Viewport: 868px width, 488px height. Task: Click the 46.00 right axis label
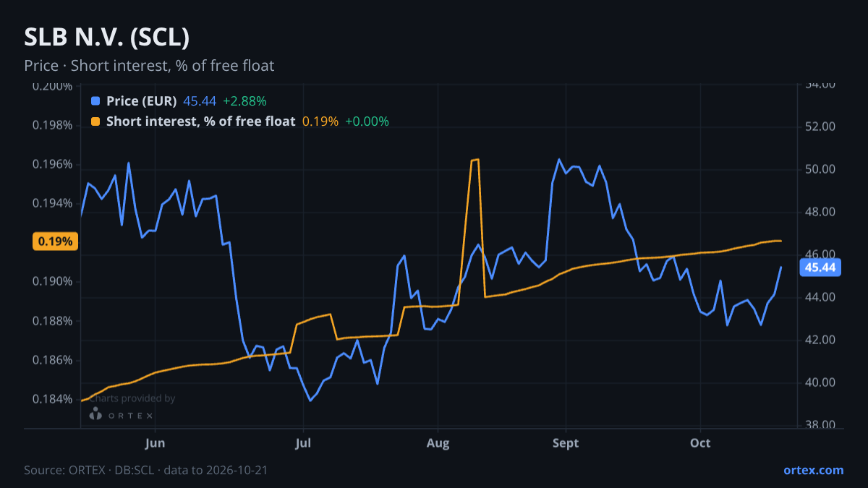point(820,255)
